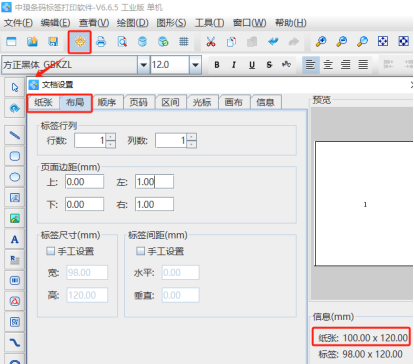Enable manual setting for label size
The image size is (414, 364).
coord(50,251)
